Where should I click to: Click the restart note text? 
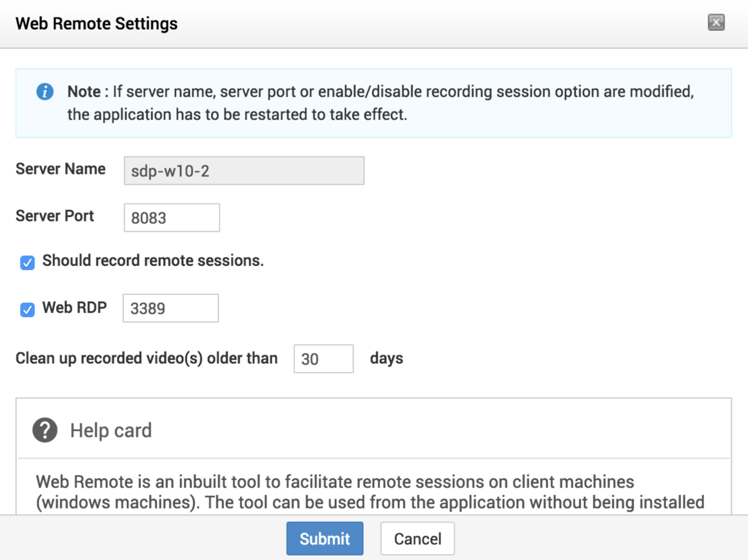pos(380,103)
